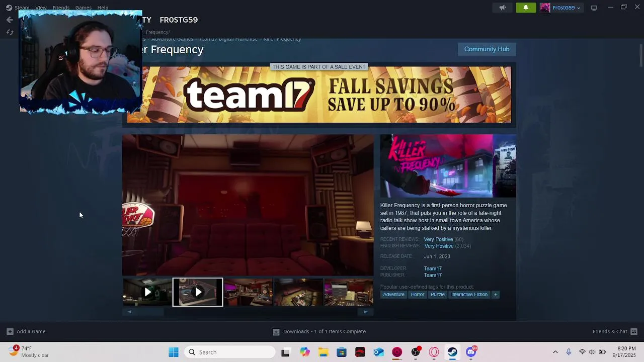Click the page vertical scrollbar
This screenshot has height=362, width=644.
[x=641, y=55]
